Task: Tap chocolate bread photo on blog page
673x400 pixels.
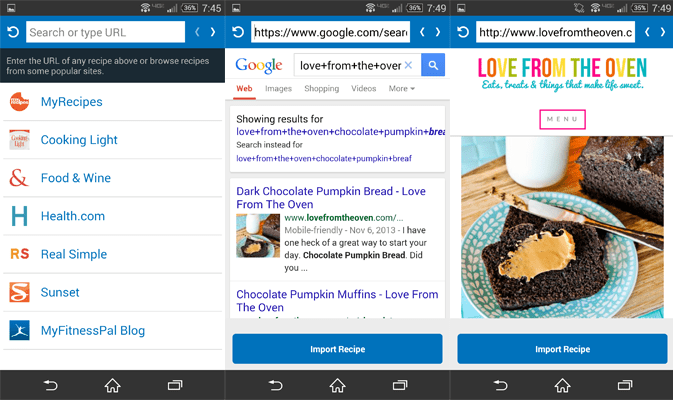Action: 562,227
